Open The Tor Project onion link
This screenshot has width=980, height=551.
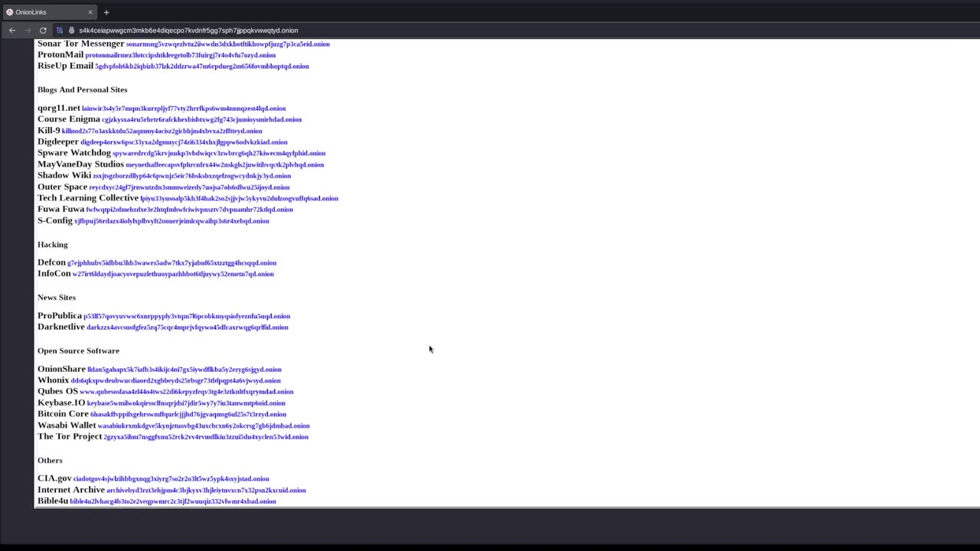pos(206,437)
